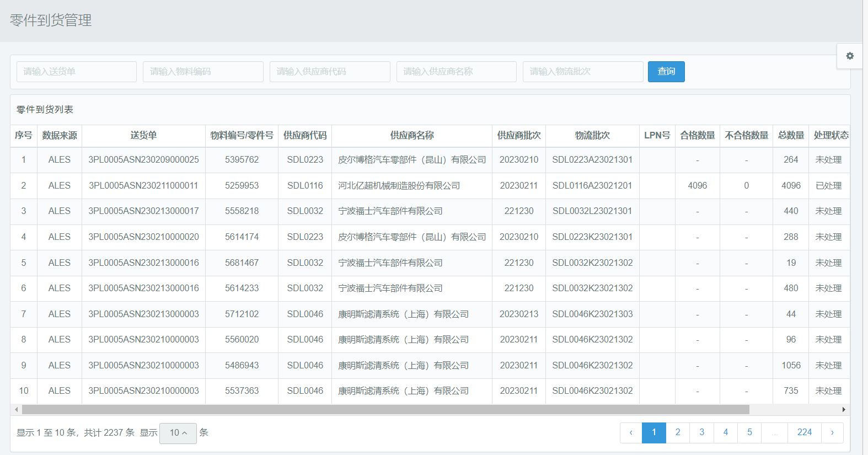The width and height of the screenshot is (868, 455).
Task: Select pagination page 3
Action: pos(701,432)
